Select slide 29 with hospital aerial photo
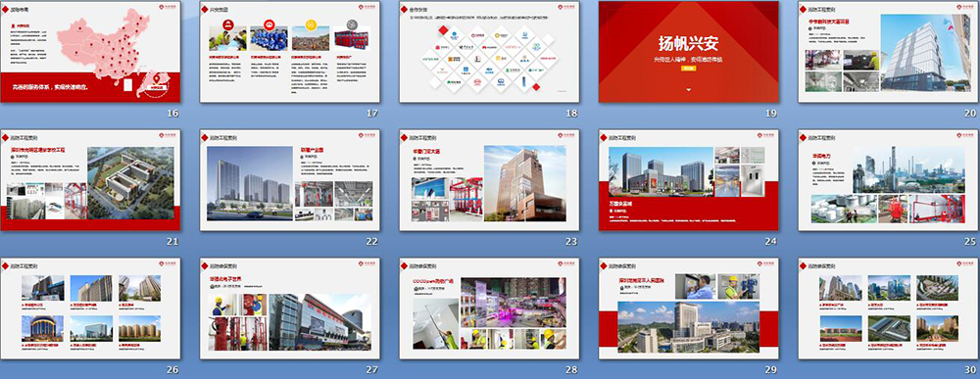 pos(689,308)
